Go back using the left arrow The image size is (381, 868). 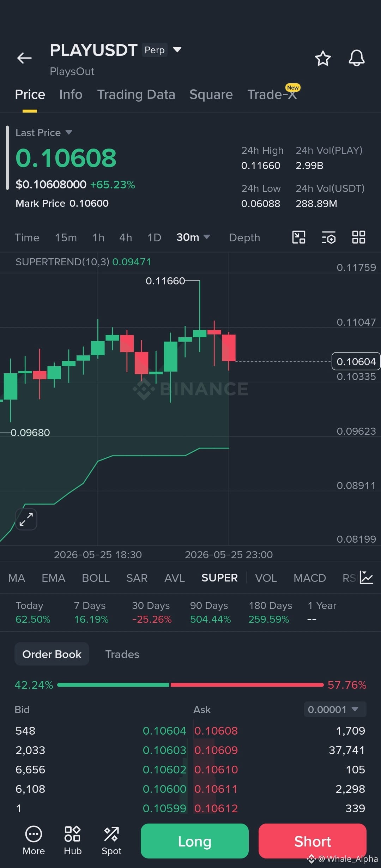[24, 58]
